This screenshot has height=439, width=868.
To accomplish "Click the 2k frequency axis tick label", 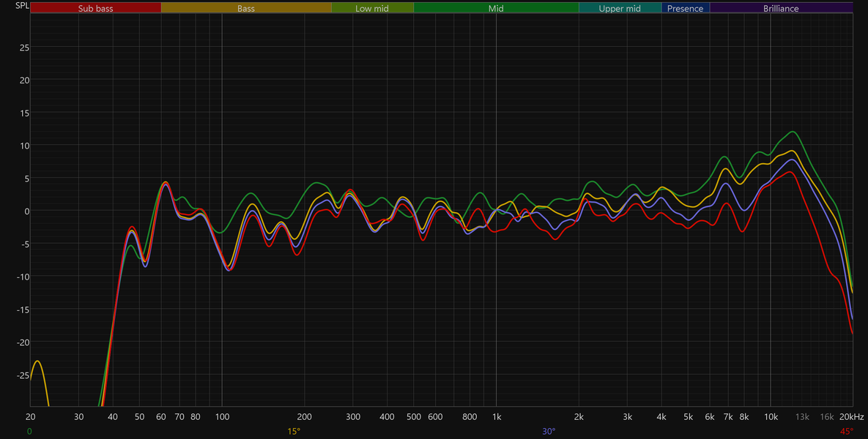I will (x=579, y=416).
